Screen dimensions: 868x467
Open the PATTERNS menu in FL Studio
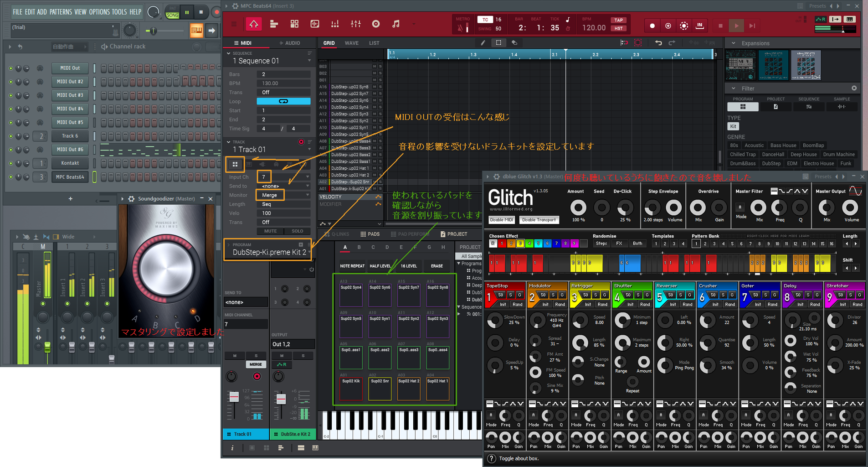[x=61, y=12]
